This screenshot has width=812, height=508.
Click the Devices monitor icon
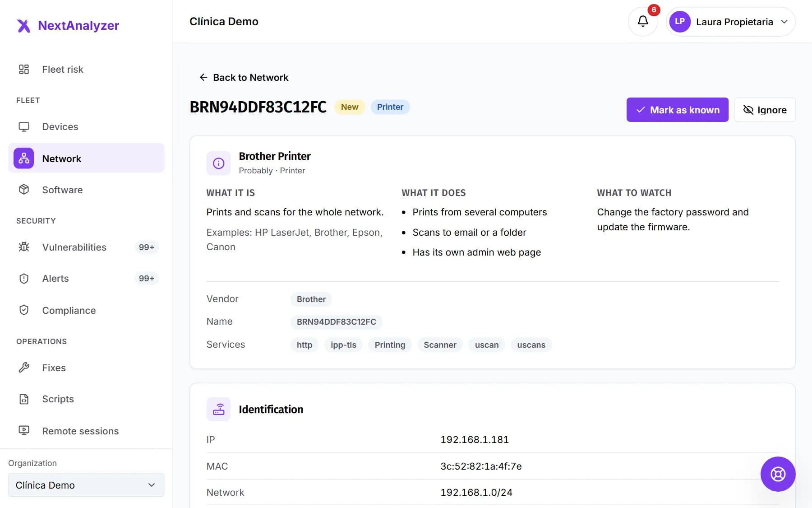click(24, 127)
